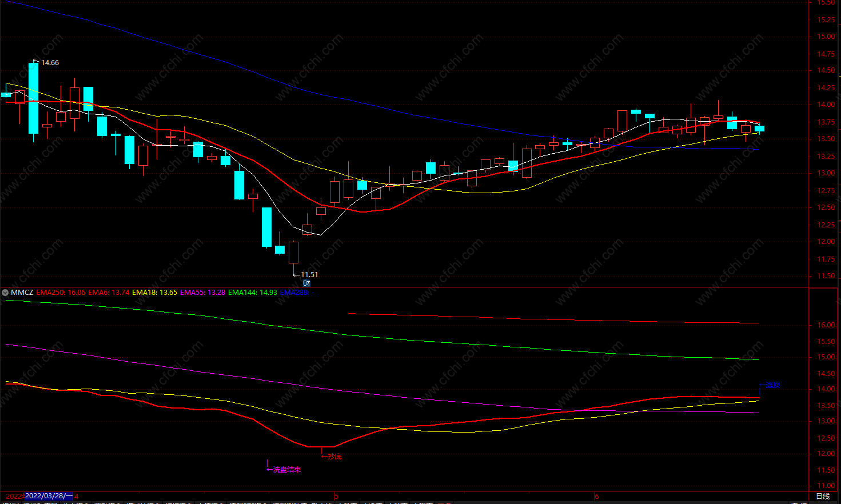Click the candlestick at the 11.51 low
841x504 pixels.
click(293, 253)
